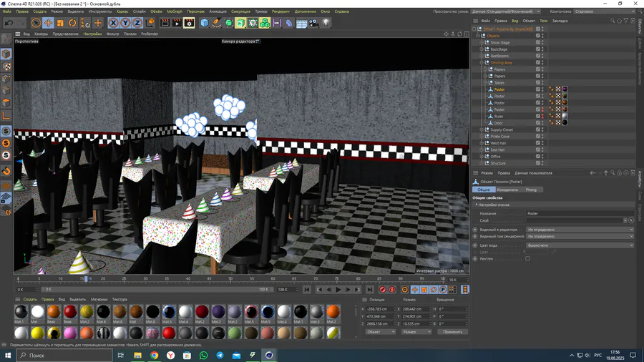The width and height of the screenshot is (644, 362).
Task: Collapse the Dinning Area group
Action: pyautogui.click(x=482, y=63)
